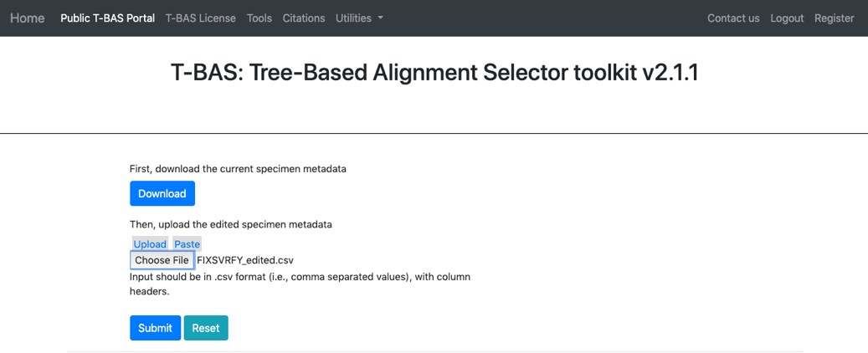Expand the Utilities dropdown menu
The width and height of the screenshot is (868, 353).
click(359, 18)
